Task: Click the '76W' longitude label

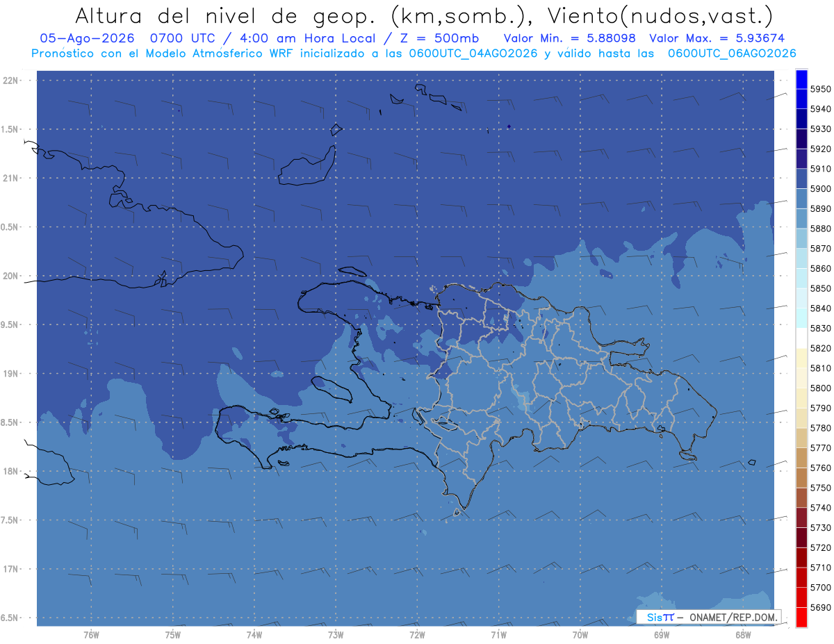Action: click(91, 634)
